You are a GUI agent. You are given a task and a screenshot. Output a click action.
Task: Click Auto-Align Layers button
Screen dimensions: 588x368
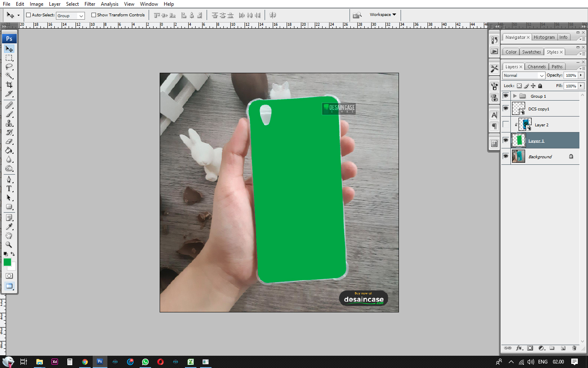click(x=273, y=15)
